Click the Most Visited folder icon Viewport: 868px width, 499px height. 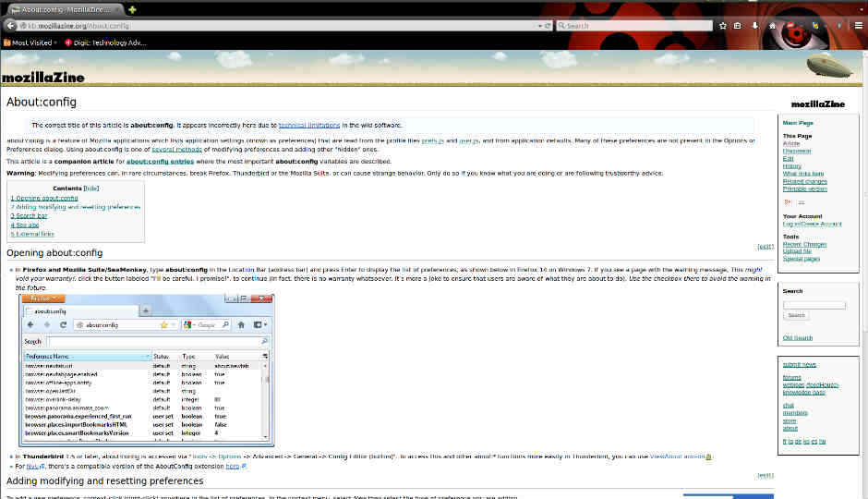[x=7, y=43]
